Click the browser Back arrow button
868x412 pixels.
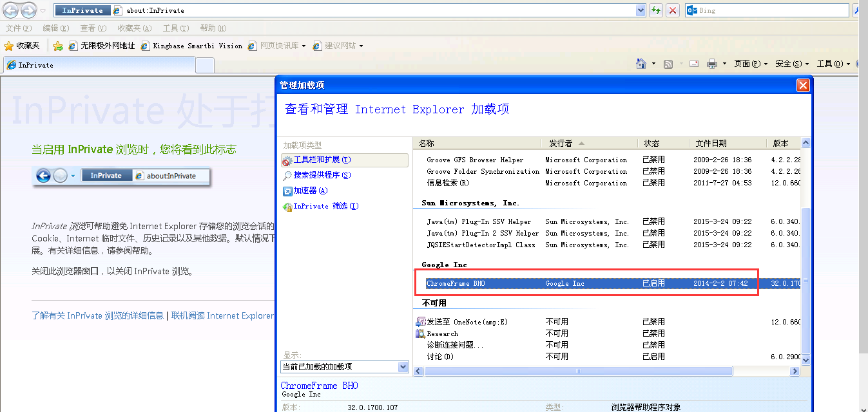coord(12,10)
